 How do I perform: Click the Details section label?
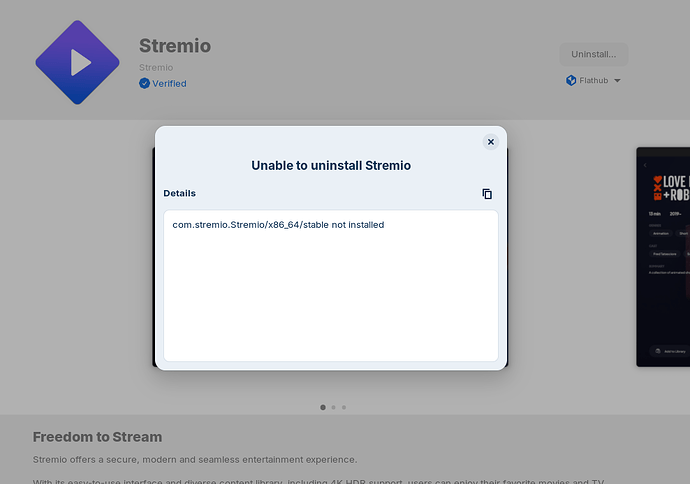pos(180,194)
